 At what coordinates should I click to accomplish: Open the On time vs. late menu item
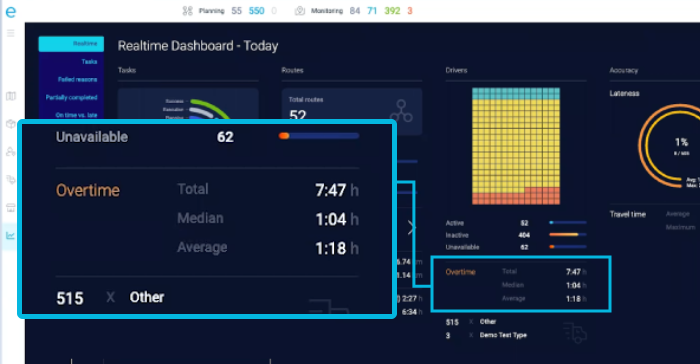[x=76, y=115]
